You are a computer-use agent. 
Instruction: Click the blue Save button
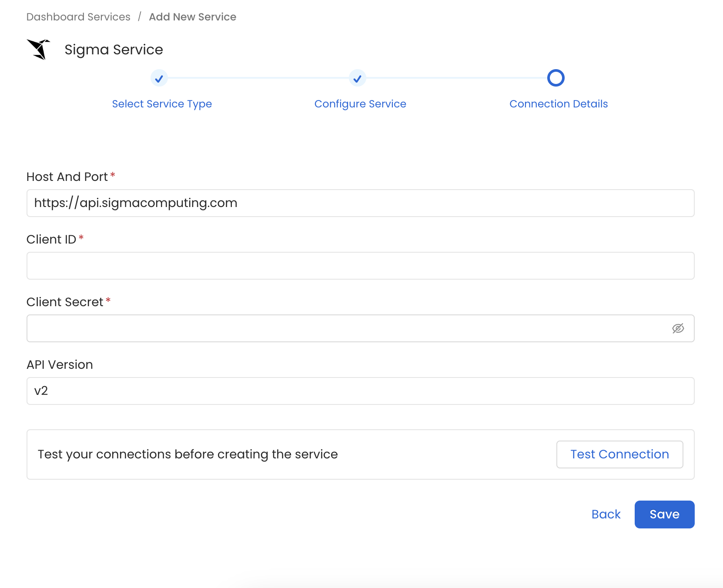(x=664, y=514)
